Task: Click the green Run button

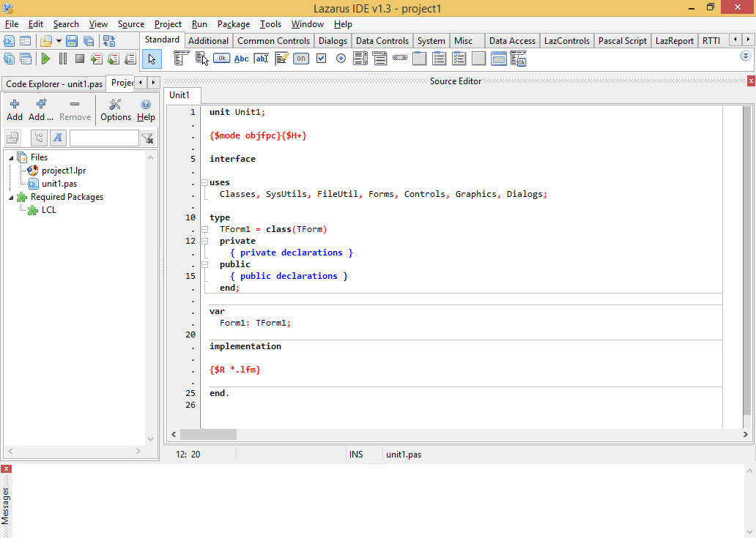Action: coord(45,59)
